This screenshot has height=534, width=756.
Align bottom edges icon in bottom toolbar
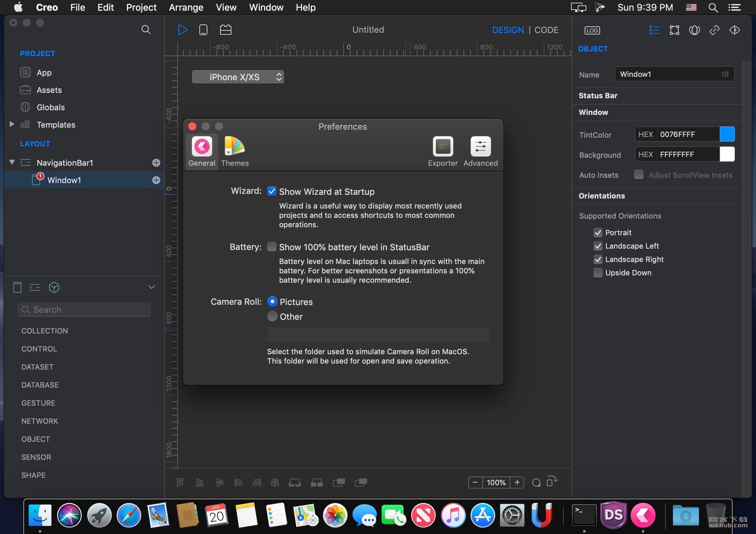tap(199, 482)
